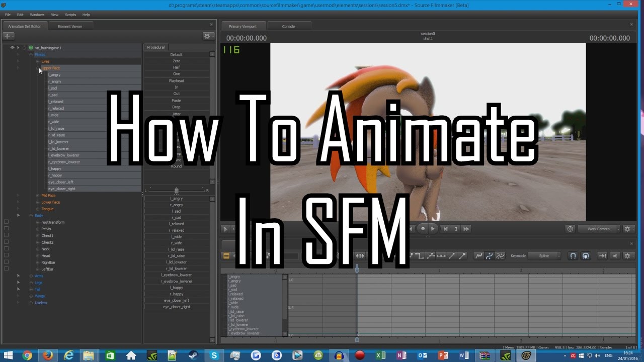Select the flat tangent icon
This screenshot has width=644, height=362.
[x=441, y=256]
